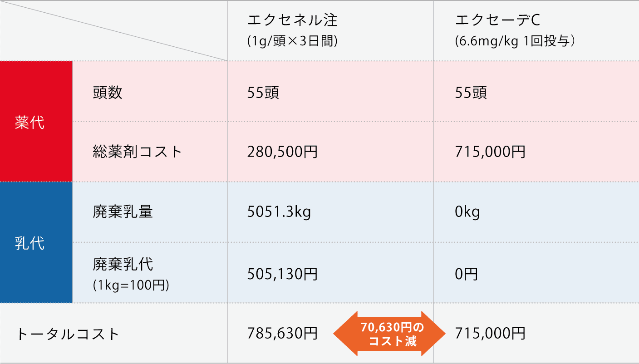Click the 55頭 cell under エクセネル注
This screenshot has height=364, width=639.
coord(263,93)
